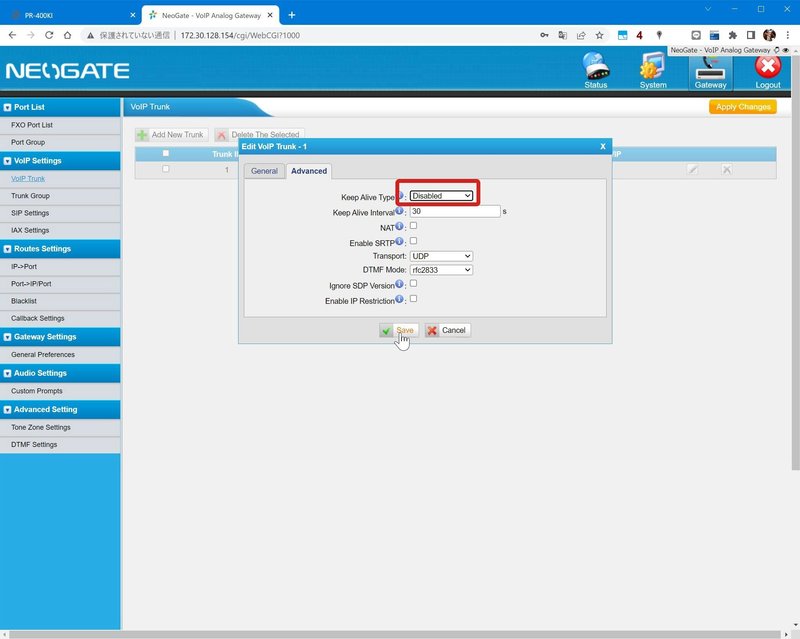Screen dimensions: 800x639
Task: Go back with the browser back arrow
Action: click(12, 35)
